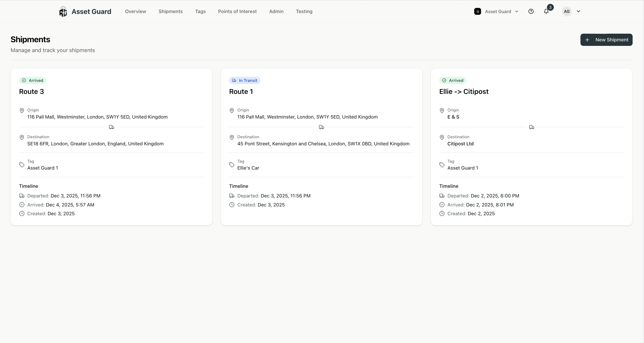
Task: Click the Shipments page heading
Action: click(30, 39)
